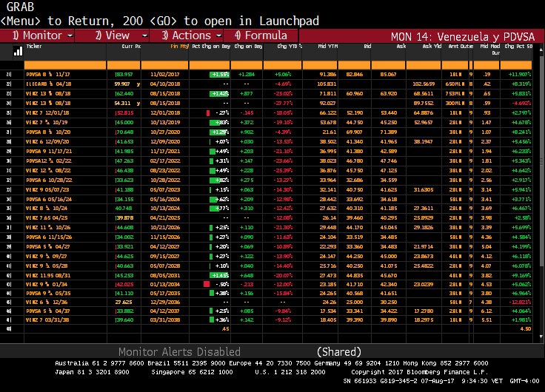Click Mid YTM value 105.831
The height and width of the screenshot is (392, 545).
[327, 84]
